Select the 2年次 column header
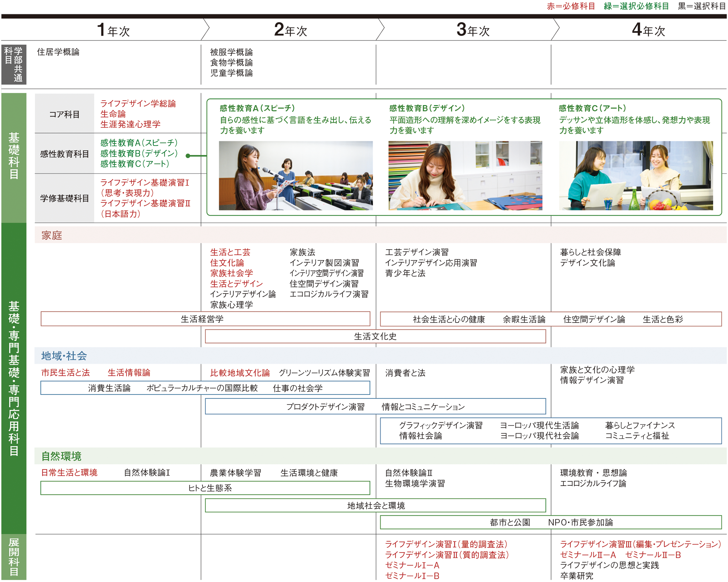 [290, 30]
